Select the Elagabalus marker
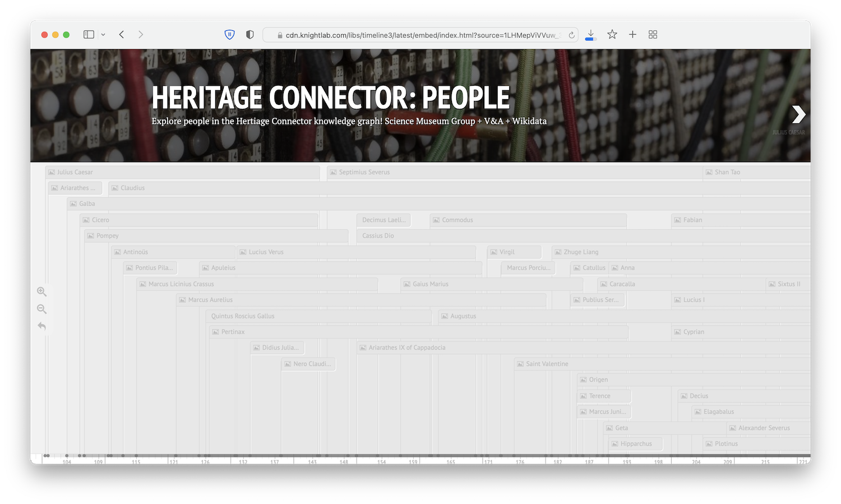 (751, 411)
